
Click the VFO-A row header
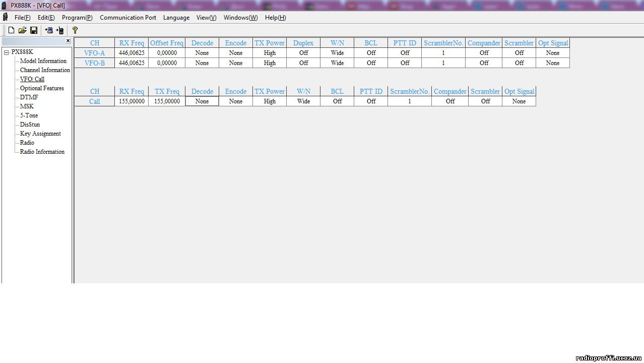95,53
